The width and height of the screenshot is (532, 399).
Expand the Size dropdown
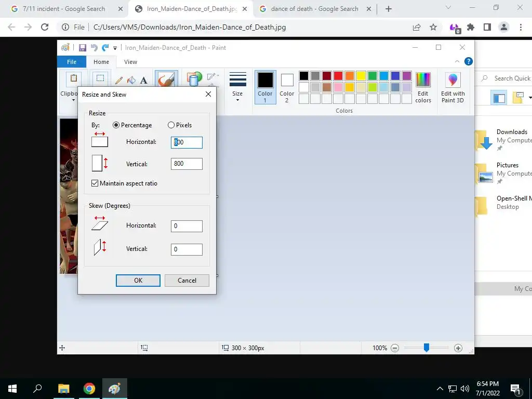237,87
